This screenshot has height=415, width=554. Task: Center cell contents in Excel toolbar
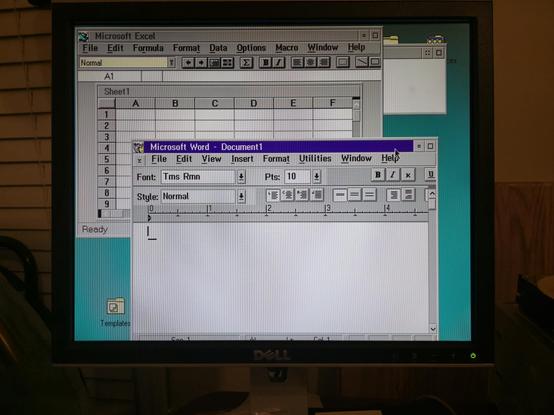point(310,63)
